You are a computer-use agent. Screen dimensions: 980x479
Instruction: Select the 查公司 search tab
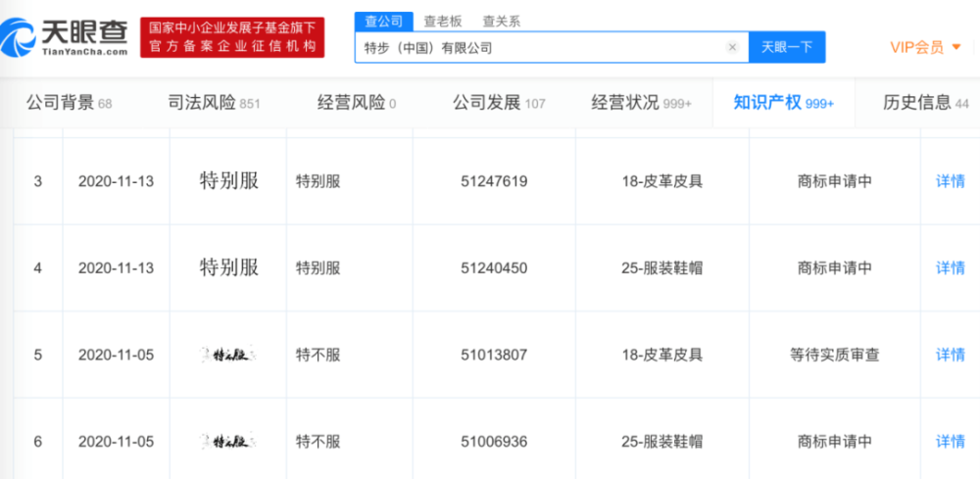coord(384,21)
